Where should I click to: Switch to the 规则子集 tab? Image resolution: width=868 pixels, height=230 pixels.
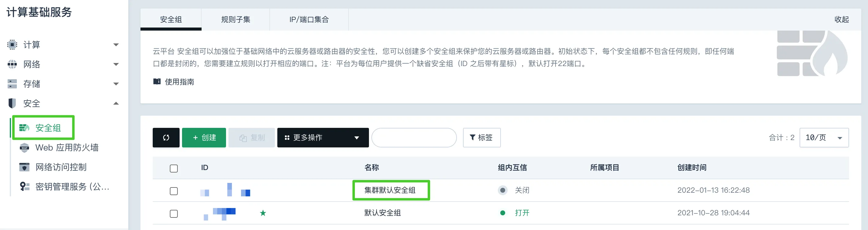point(235,20)
